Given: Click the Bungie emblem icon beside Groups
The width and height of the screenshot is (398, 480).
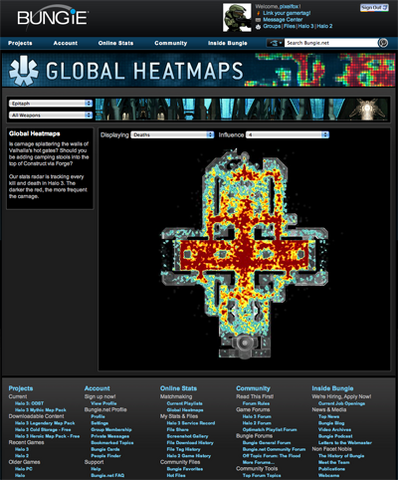Looking at the screenshot, I should 258,27.
